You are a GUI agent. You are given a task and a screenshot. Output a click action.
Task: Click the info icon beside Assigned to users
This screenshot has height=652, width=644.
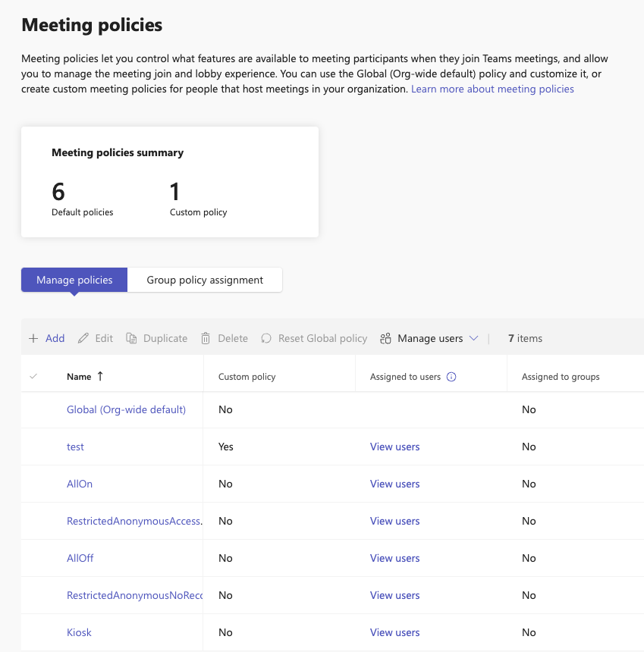tap(451, 377)
